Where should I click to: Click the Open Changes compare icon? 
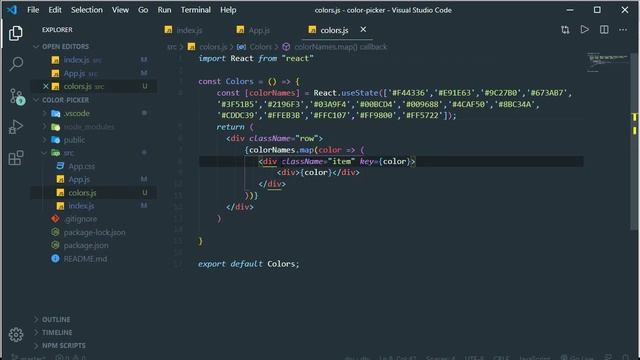point(565,30)
